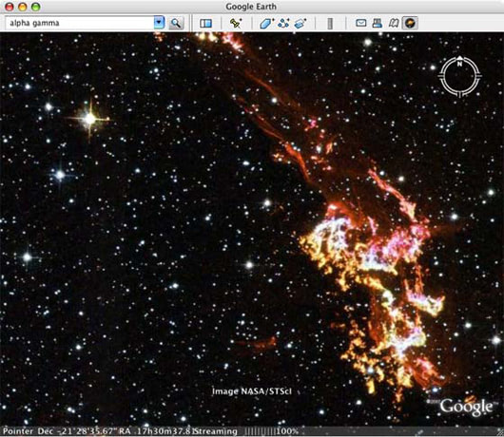This screenshot has width=504, height=437.
Task: Add a placemark with the pushpin icon
Action: (236, 23)
